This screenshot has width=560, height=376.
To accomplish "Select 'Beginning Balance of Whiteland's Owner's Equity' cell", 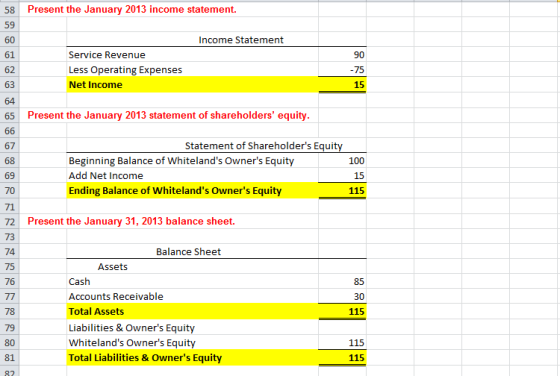I will [192, 161].
